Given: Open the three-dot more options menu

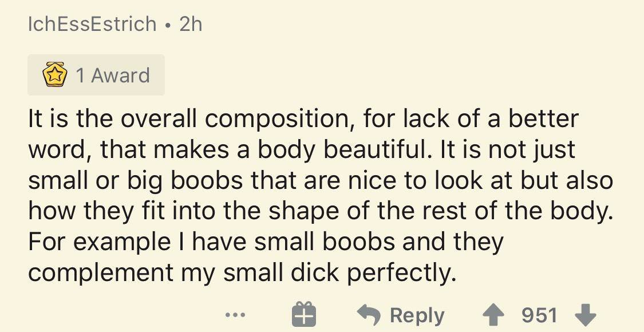Looking at the screenshot, I should click(236, 315).
